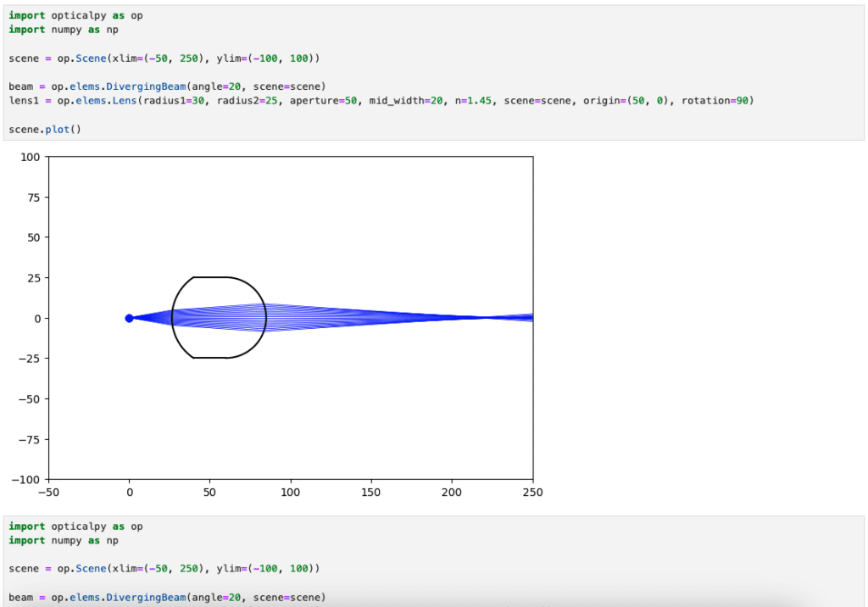Click the lens1 Lens definition line

pyautogui.click(x=381, y=101)
